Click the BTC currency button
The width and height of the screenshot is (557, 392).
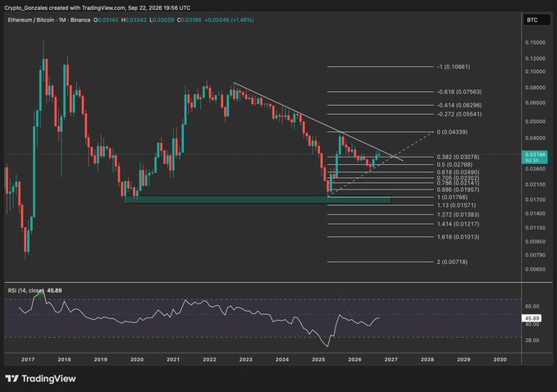tap(536, 20)
